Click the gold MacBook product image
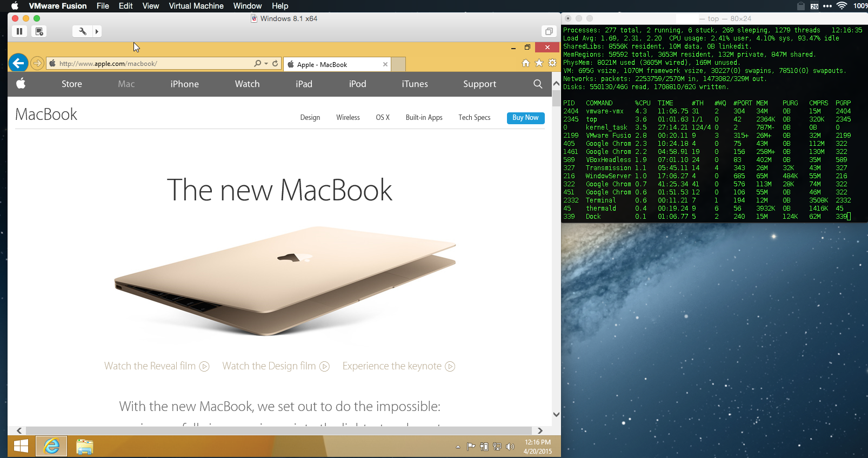868x458 pixels. click(285, 281)
